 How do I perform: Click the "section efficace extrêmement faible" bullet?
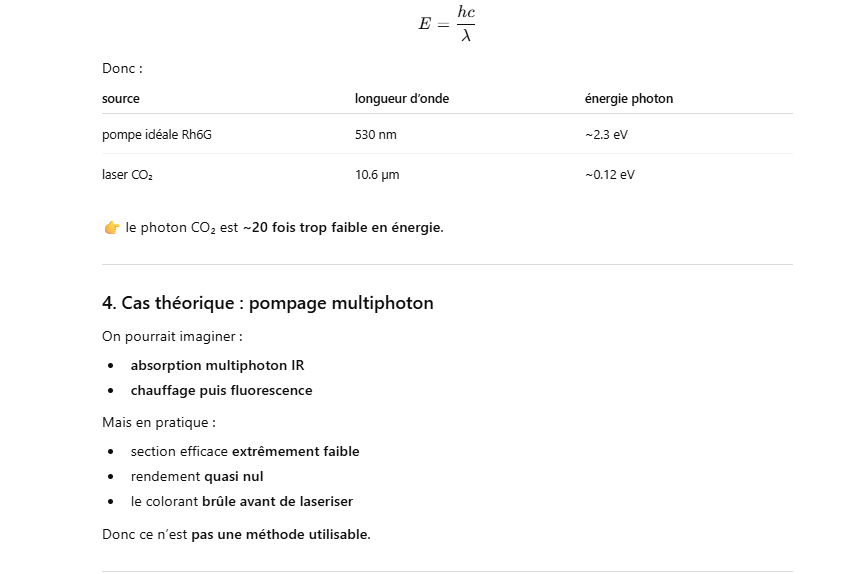coord(245,451)
